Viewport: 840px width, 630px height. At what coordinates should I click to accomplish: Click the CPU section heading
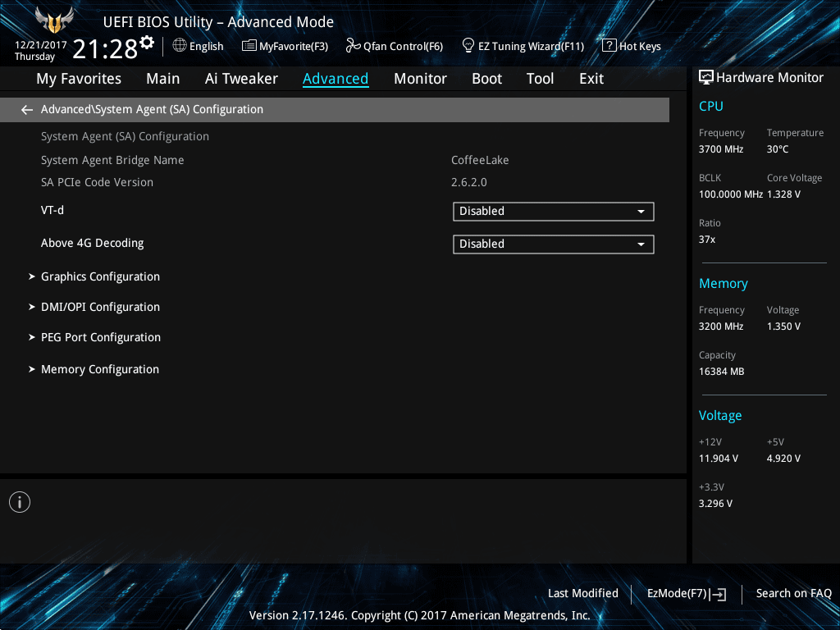(711, 106)
